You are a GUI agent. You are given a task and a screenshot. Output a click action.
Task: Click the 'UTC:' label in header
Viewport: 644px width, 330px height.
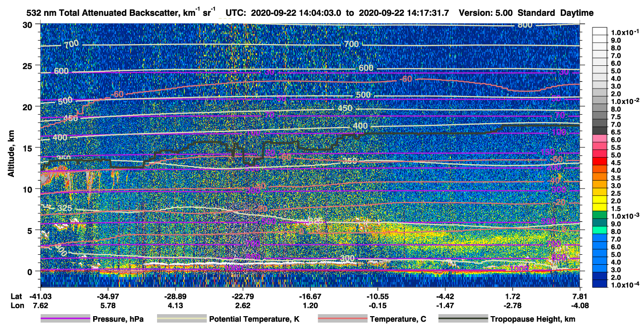236,13
